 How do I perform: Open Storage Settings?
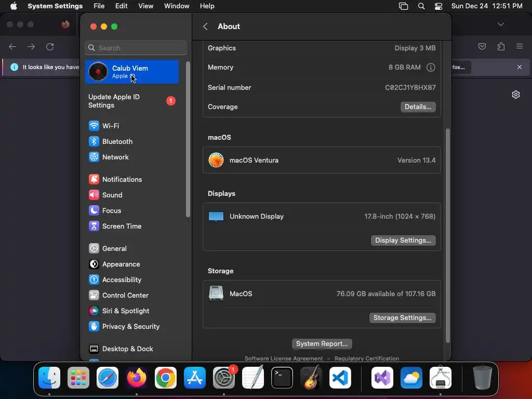tap(403, 318)
